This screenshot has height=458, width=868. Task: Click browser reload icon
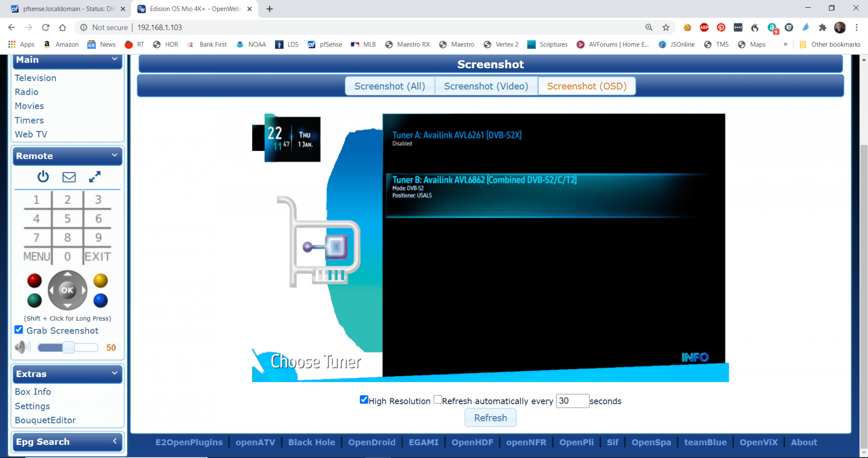tap(46, 28)
